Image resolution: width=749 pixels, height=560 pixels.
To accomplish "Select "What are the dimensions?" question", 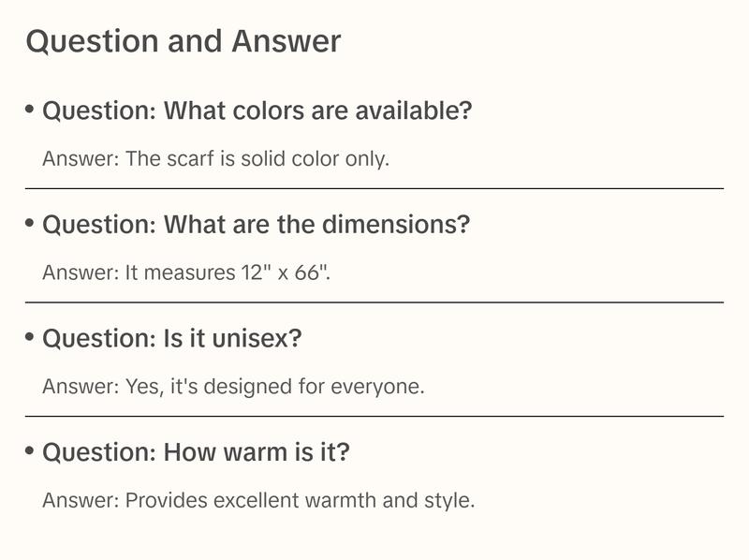I will 257,226.
